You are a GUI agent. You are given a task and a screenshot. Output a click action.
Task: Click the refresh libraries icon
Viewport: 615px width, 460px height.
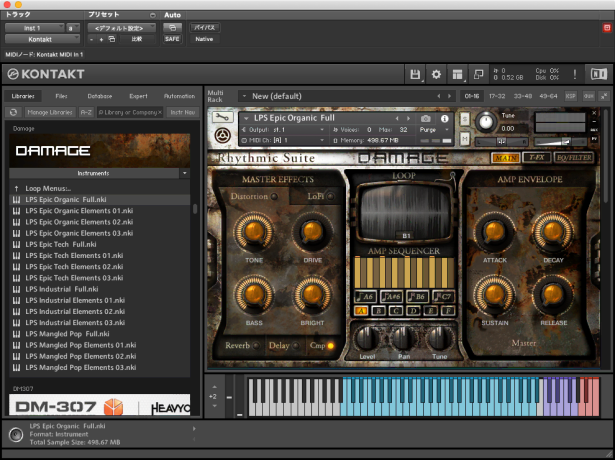tap(14, 113)
